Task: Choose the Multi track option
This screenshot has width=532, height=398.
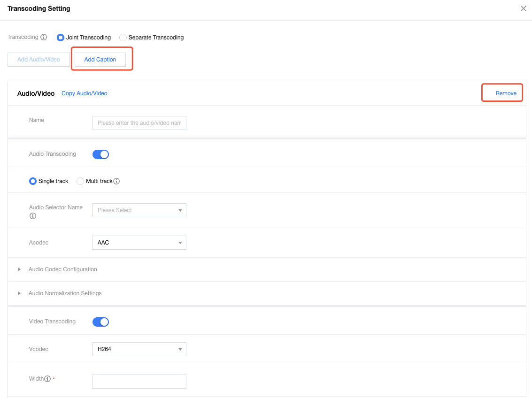Action: [80, 181]
